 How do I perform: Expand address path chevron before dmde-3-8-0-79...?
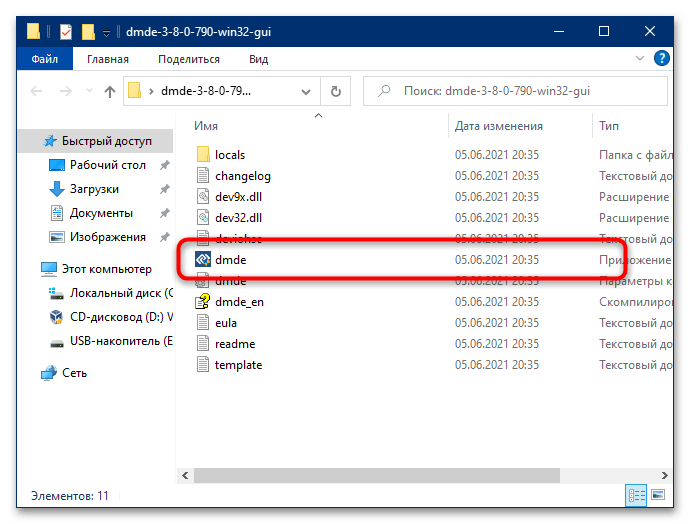151,92
